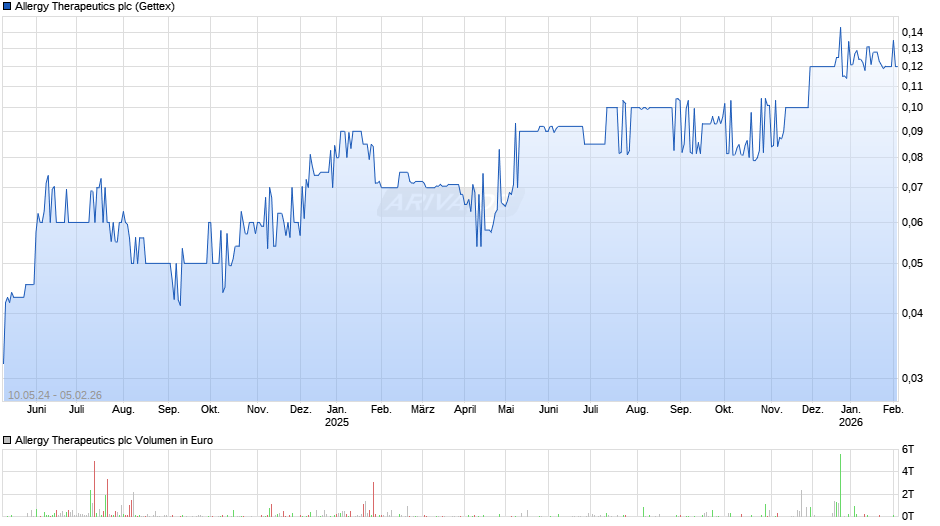
Task: Click the '2025' year label
Action: pos(337,422)
